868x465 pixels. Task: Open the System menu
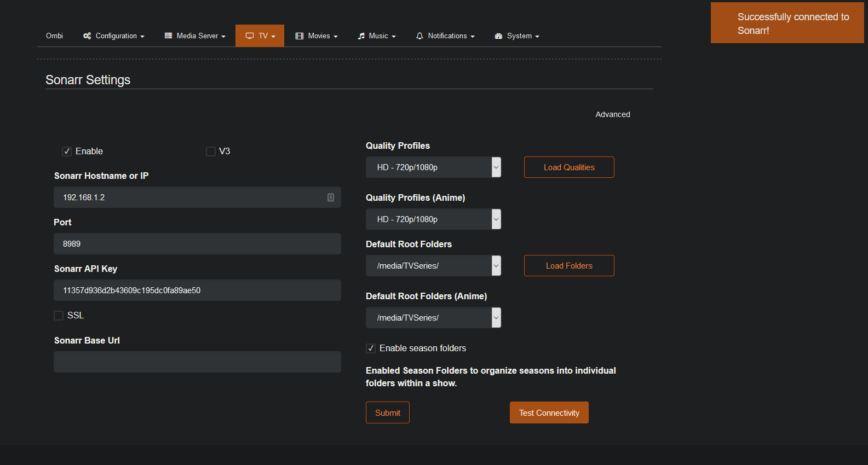click(517, 36)
